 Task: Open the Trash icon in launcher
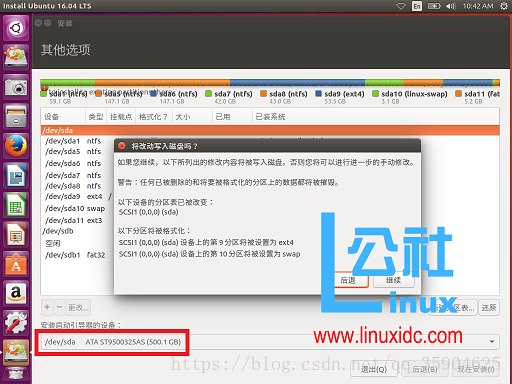pos(16,375)
